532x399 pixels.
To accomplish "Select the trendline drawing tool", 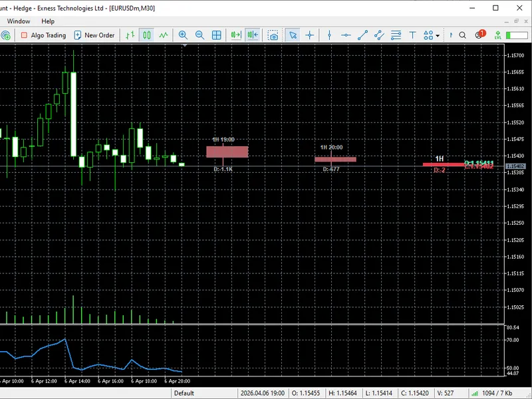I will [x=362, y=35].
